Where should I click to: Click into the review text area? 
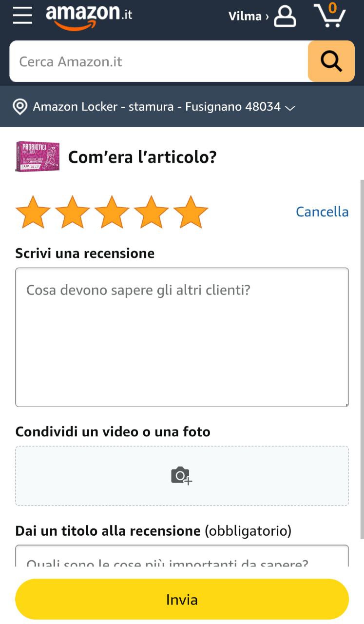[182, 337]
